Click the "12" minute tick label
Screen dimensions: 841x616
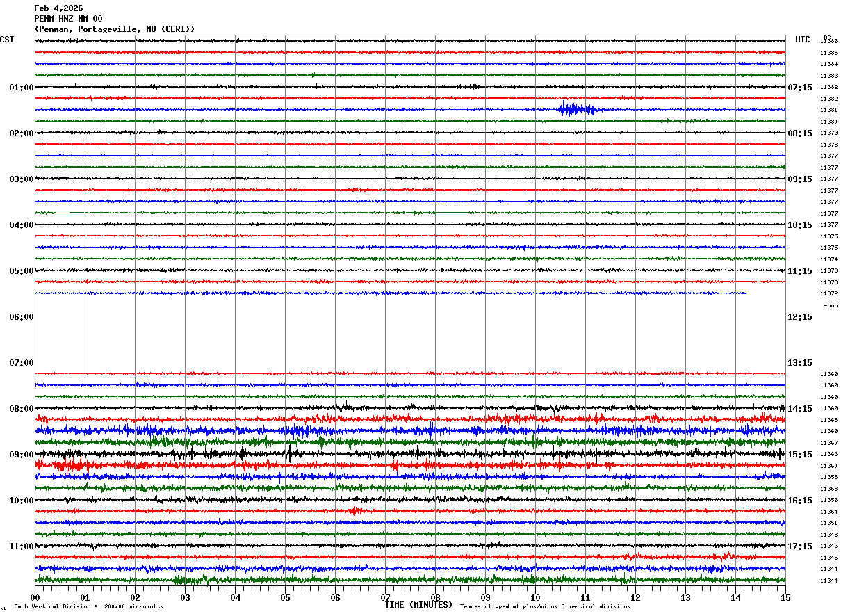pyautogui.click(x=635, y=597)
